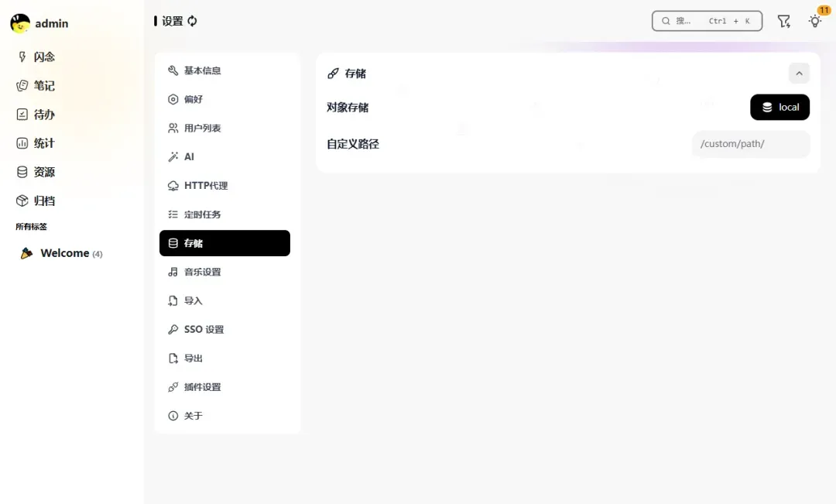
Task: Open 定时任务 settings tab
Action: pyautogui.click(x=224, y=214)
